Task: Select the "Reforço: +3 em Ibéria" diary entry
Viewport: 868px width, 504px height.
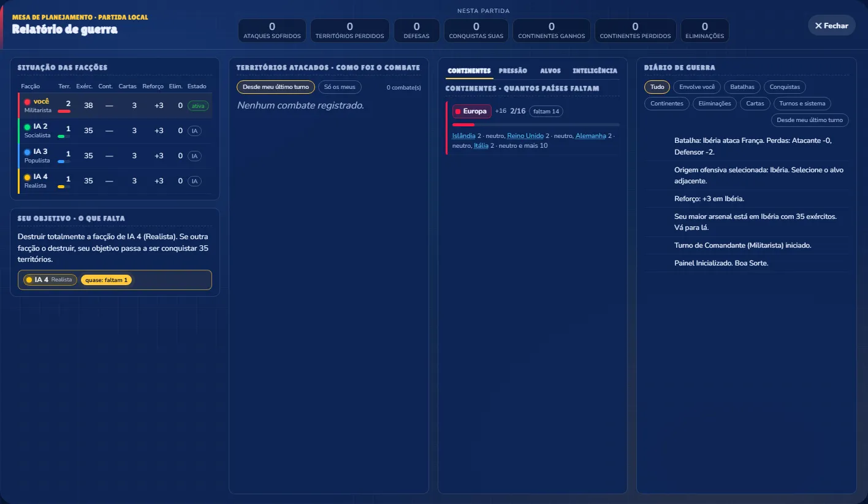Action: point(746,199)
